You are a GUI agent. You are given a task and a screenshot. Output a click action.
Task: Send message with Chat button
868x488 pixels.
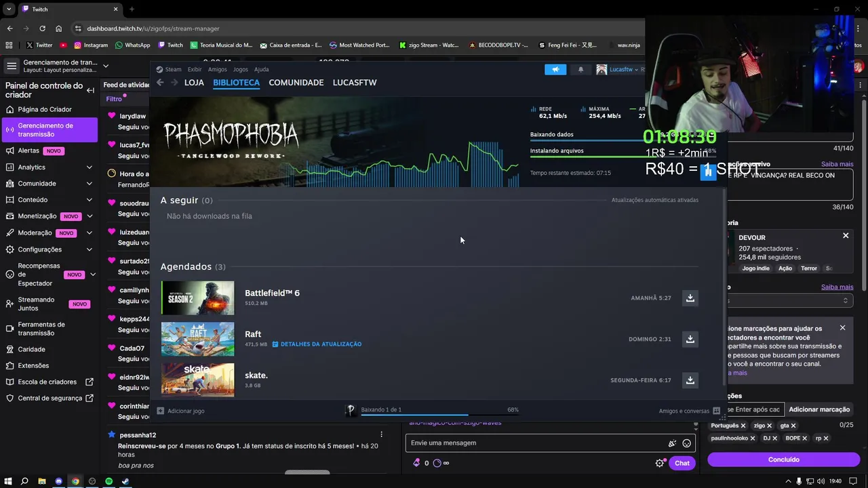682,464
